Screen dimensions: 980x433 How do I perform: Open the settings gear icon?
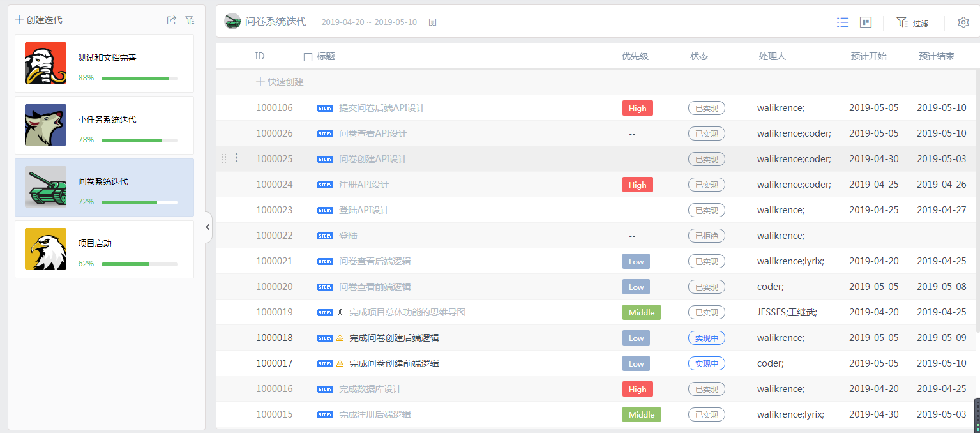(963, 22)
